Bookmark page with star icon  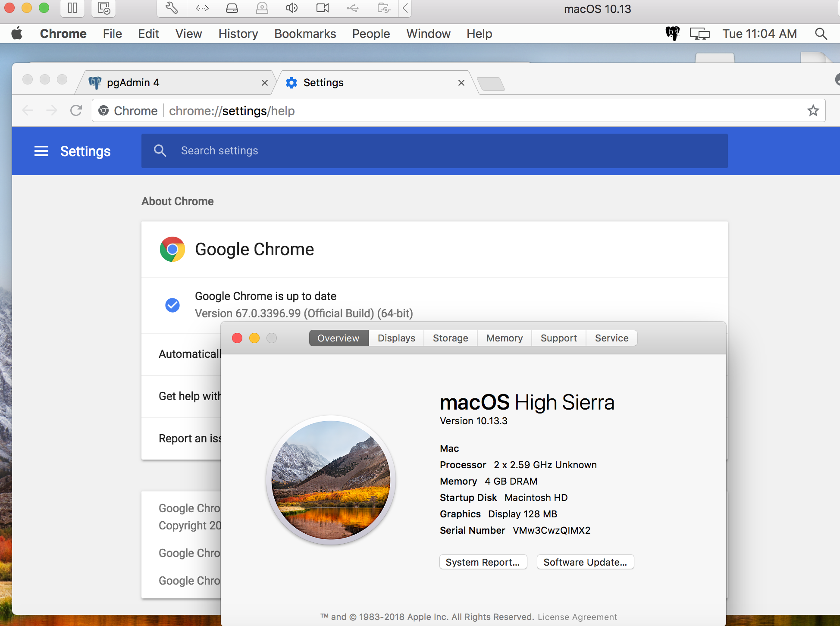pos(813,111)
